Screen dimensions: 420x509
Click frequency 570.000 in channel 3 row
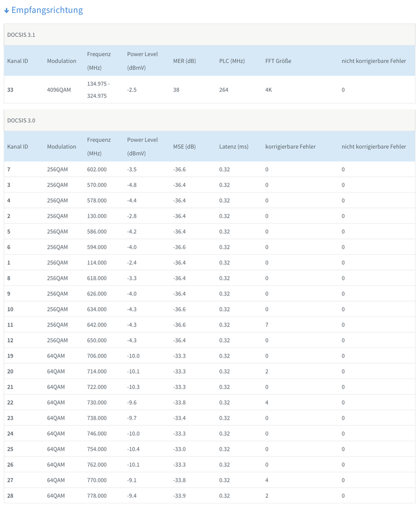(97, 185)
